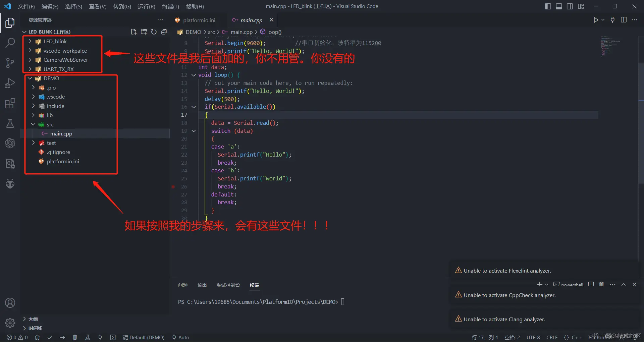This screenshot has height=342, width=644.
Task: Change environment via Default (DEMO) selector
Action: [144, 337]
